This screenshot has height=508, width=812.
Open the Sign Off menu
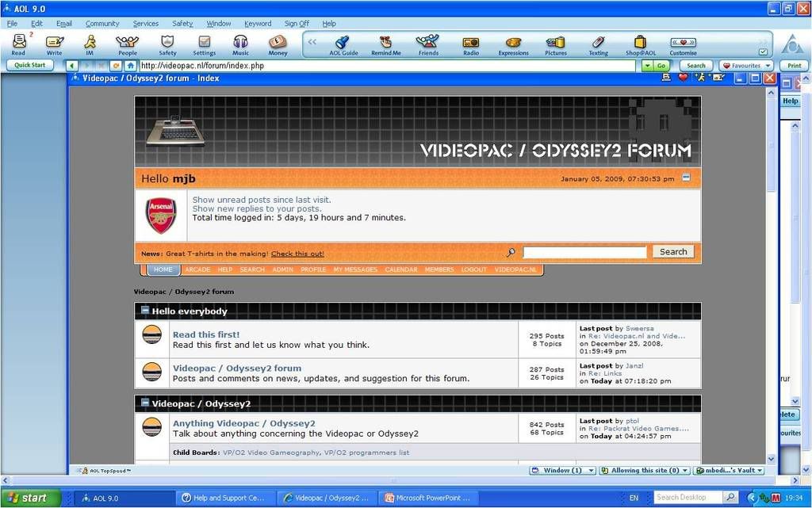click(x=297, y=23)
